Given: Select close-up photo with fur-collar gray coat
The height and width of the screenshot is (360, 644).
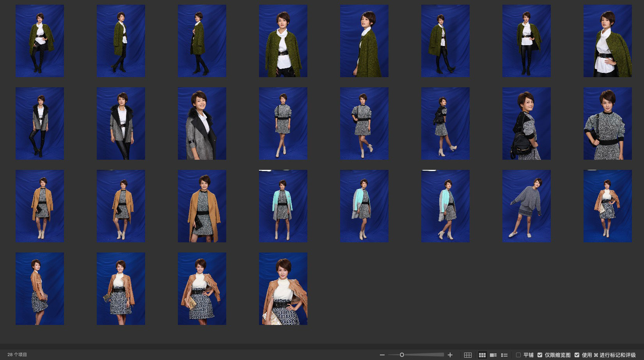Looking at the screenshot, I should (x=202, y=124).
